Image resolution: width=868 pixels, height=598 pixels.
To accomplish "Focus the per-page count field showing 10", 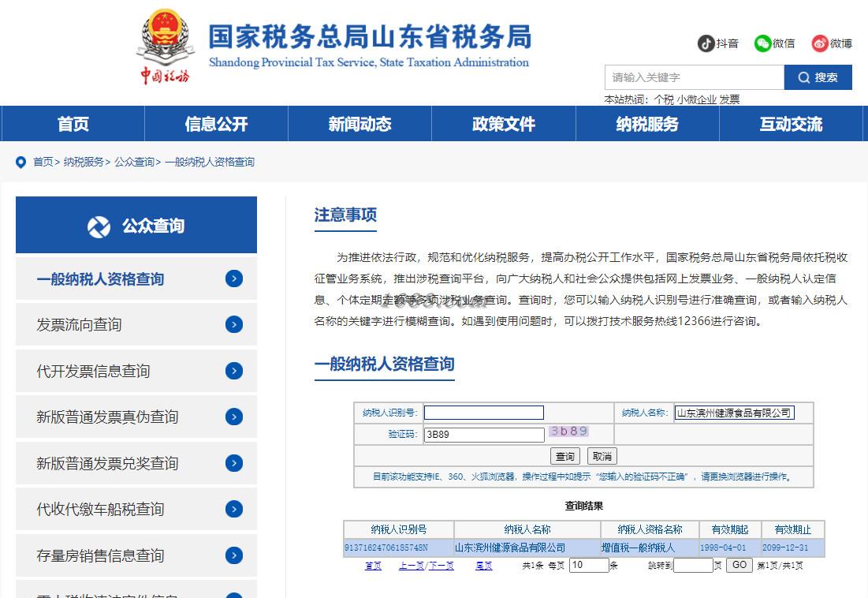I will click(589, 565).
